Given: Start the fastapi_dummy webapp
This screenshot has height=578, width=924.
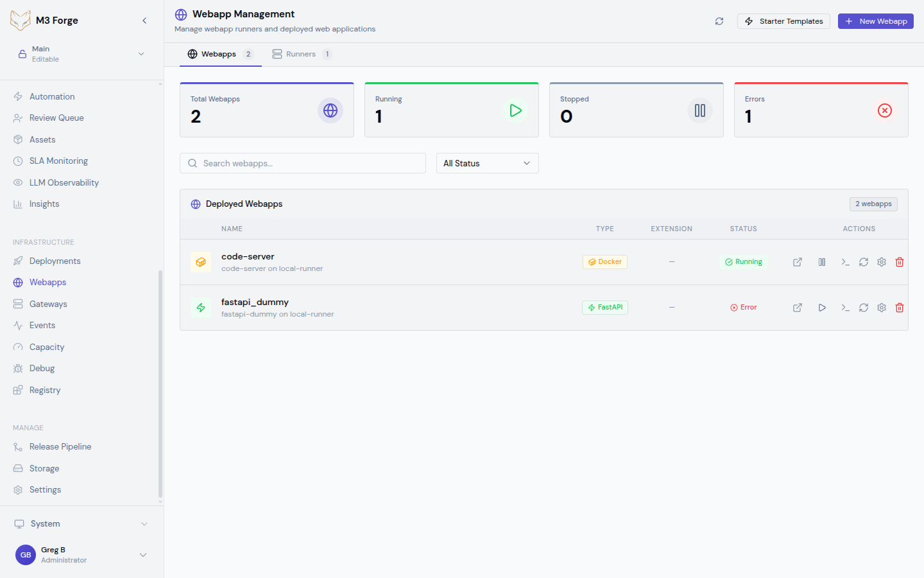Looking at the screenshot, I should (822, 308).
